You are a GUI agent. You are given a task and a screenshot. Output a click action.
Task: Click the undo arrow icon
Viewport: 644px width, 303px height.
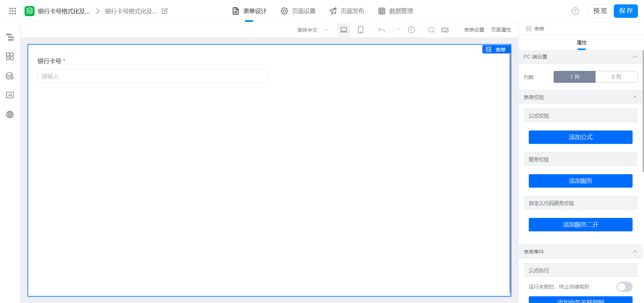click(382, 30)
